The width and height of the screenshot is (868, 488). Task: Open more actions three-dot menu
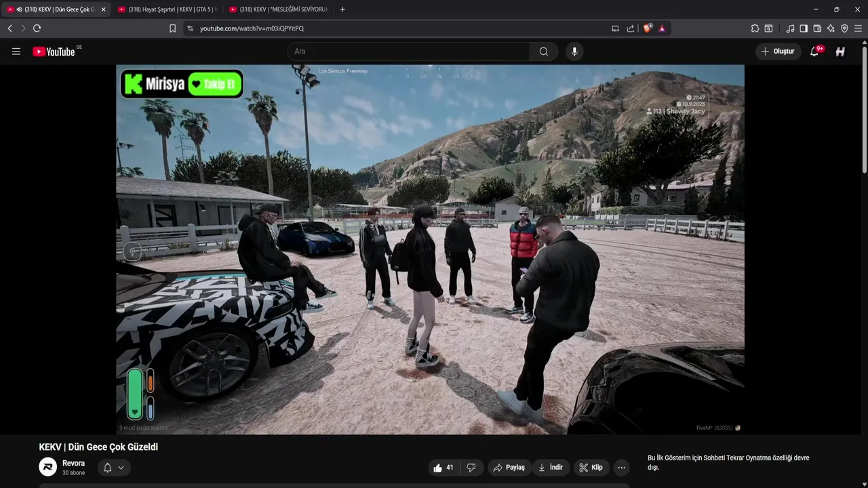pyautogui.click(x=621, y=468)
